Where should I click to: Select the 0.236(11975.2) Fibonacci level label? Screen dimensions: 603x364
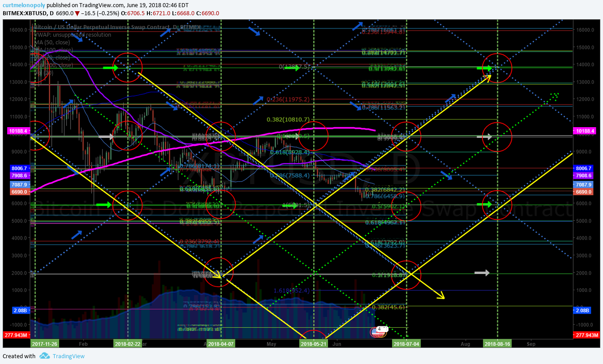pos(288,99)
